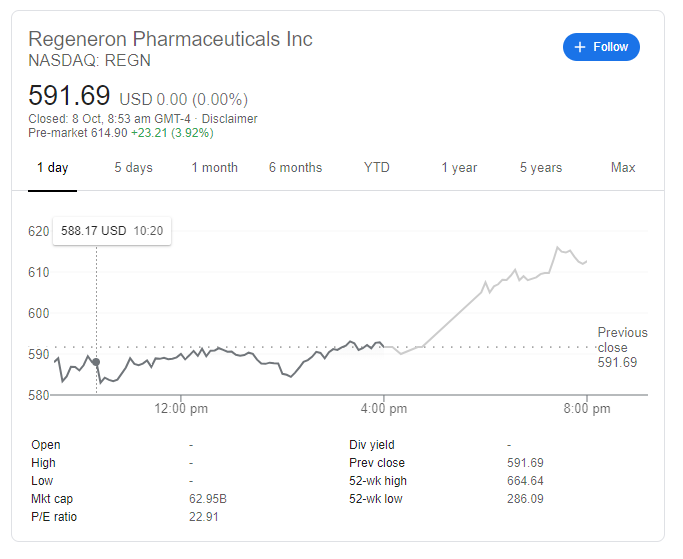This screenshot has height=559, width=683.
Task: Select the YTD tab
Action: coord(377,168)
